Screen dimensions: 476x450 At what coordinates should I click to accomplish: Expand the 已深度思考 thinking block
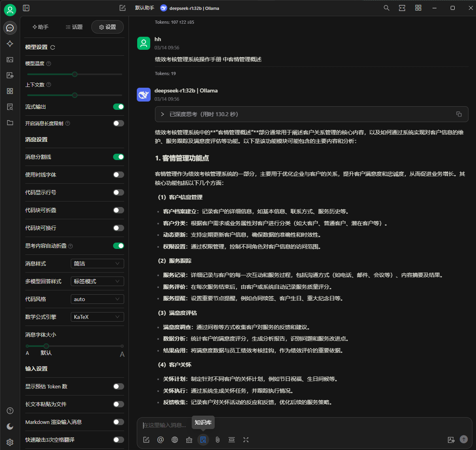coord(311,114)
